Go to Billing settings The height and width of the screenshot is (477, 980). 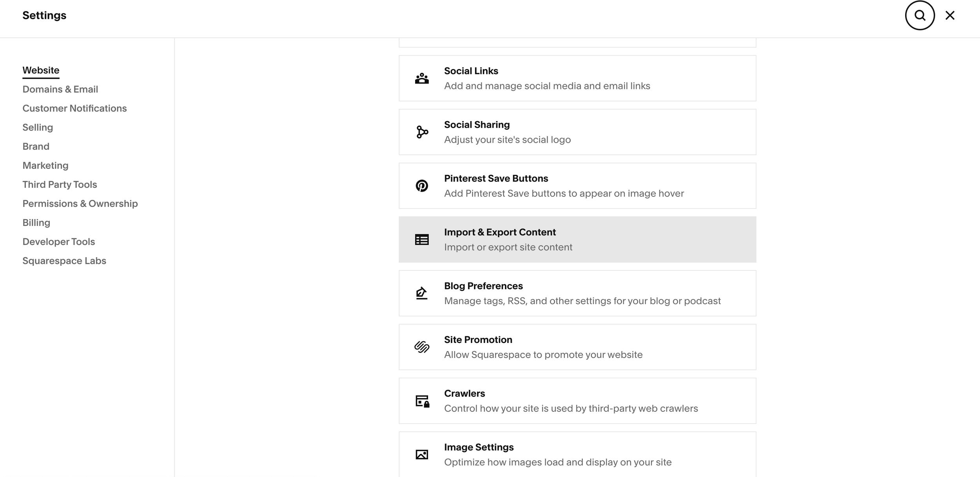click(x=36, y=222)
